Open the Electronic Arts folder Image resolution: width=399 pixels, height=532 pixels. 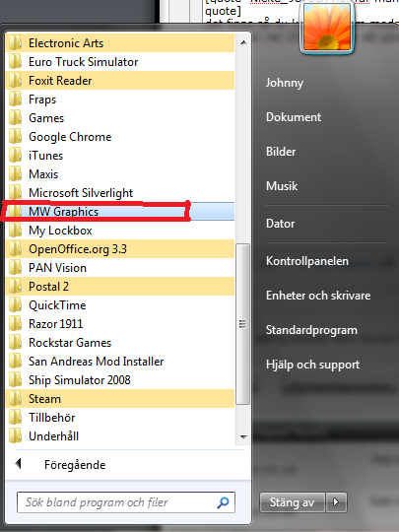[120, 43]
